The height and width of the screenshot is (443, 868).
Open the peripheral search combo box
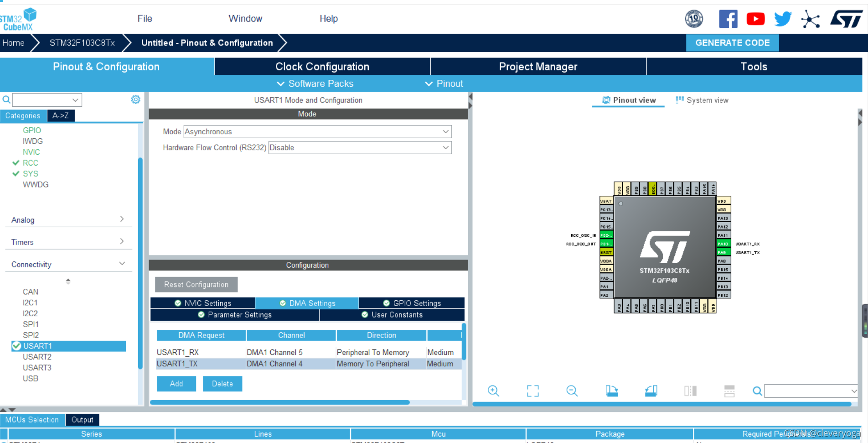tap(47, 99)
